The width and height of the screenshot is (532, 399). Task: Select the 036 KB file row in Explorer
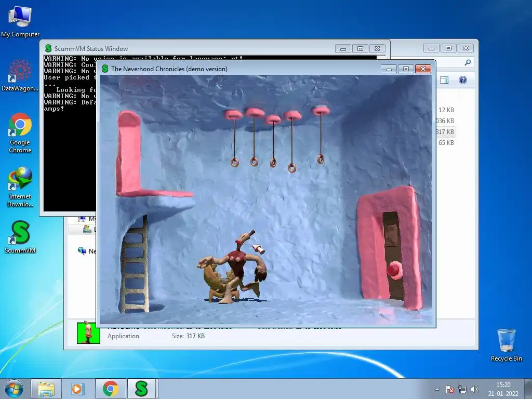point(445,121)
